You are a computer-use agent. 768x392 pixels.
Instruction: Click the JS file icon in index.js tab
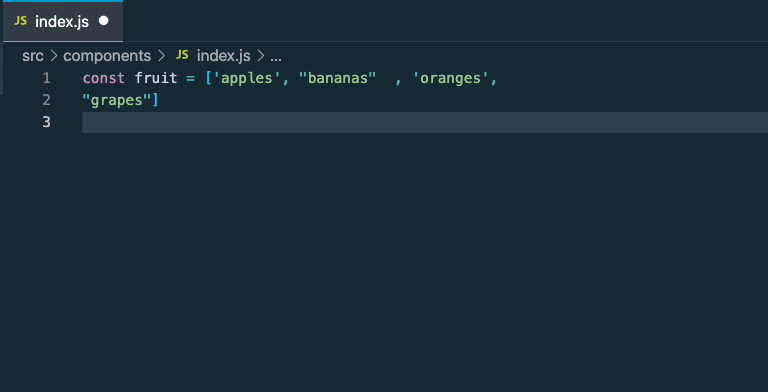tap(21, 21)
